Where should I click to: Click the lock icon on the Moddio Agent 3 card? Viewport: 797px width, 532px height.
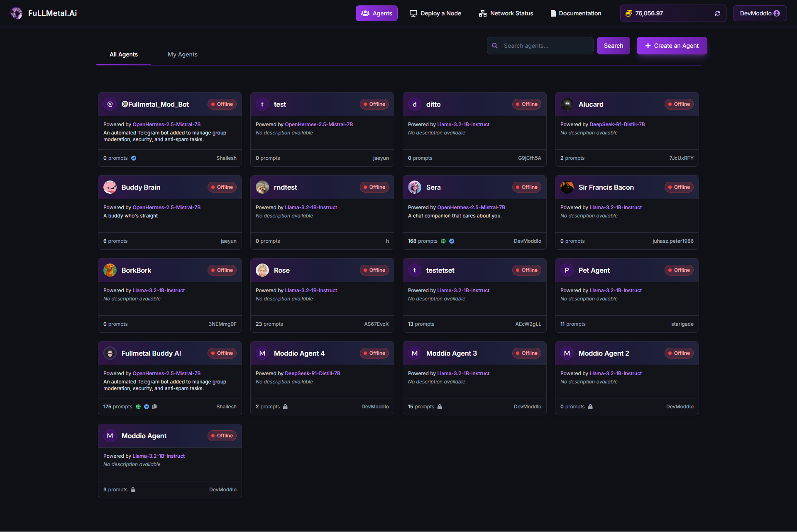point(440,407)
